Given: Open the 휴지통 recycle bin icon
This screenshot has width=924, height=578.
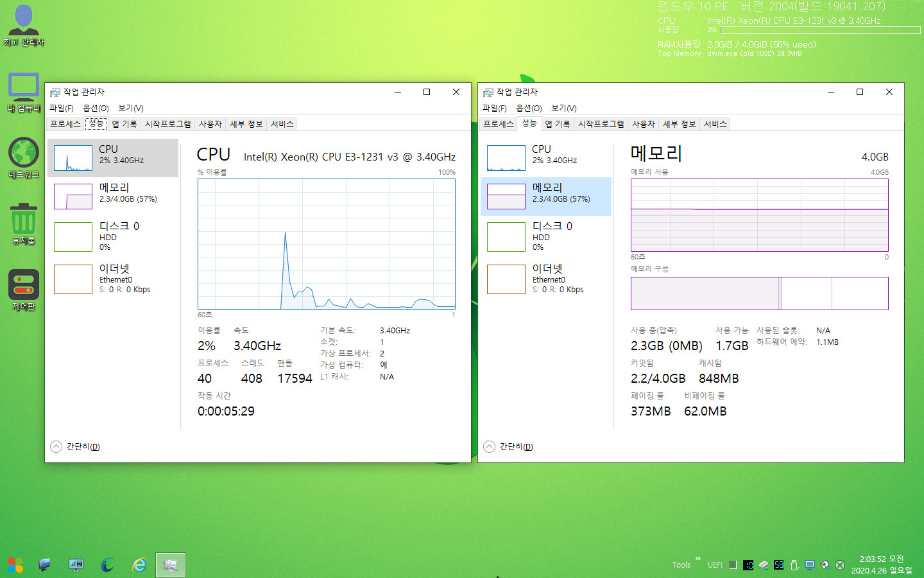Looking at the screenshot, I should pyautogui.click(x=24, y=223).
